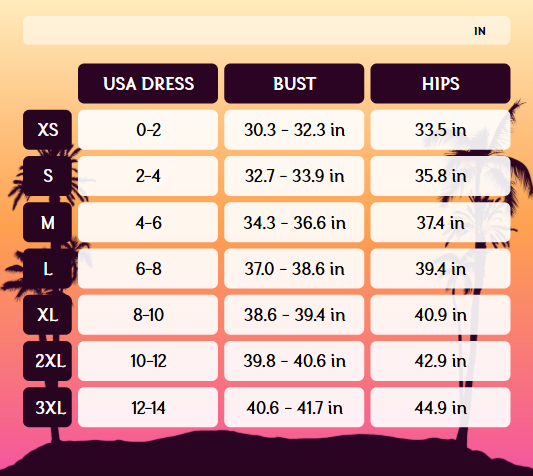Select the L size label
The width and height of the screenshot is (533, 476).
[47, 269]
